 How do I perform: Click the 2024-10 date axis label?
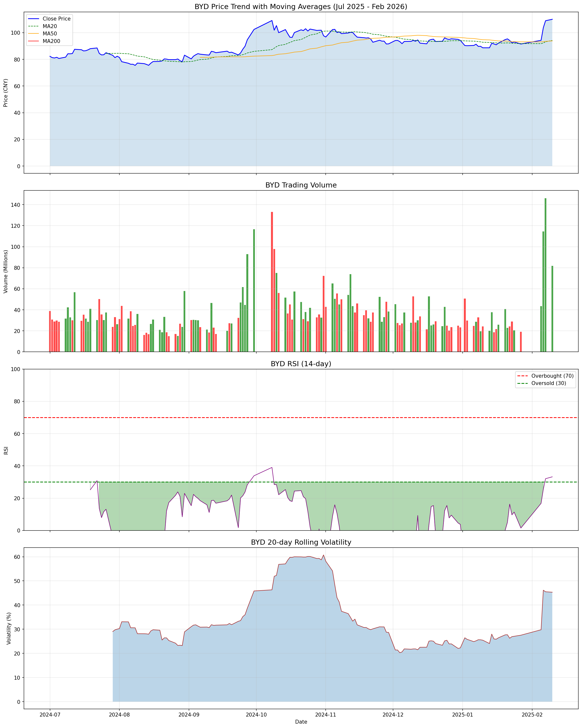pyautogui.click(x=256, y=715)
